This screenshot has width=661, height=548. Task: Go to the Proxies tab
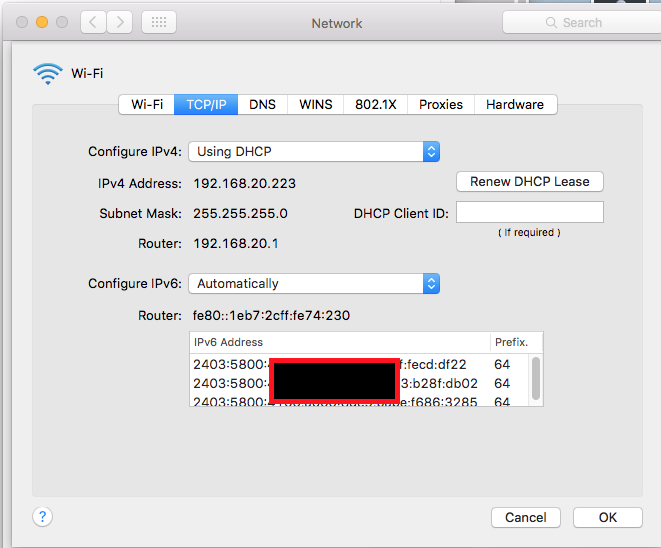(x=441, y=105)
